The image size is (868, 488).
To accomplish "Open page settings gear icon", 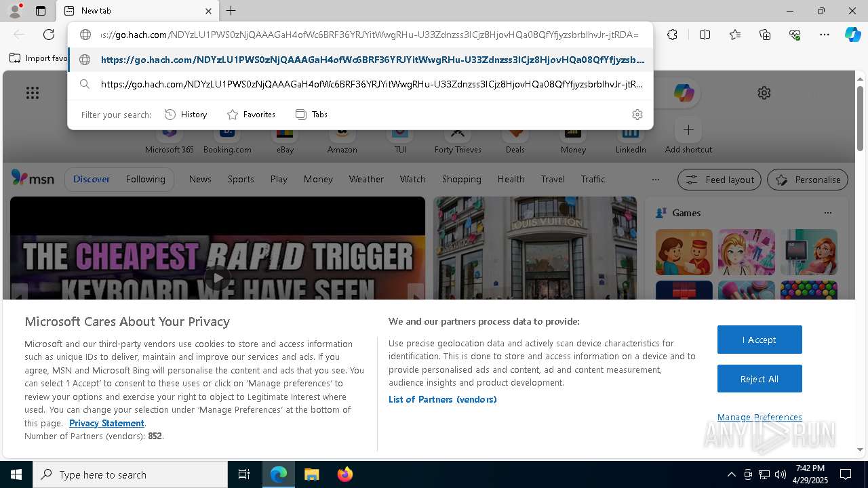I will coord(764,93).
